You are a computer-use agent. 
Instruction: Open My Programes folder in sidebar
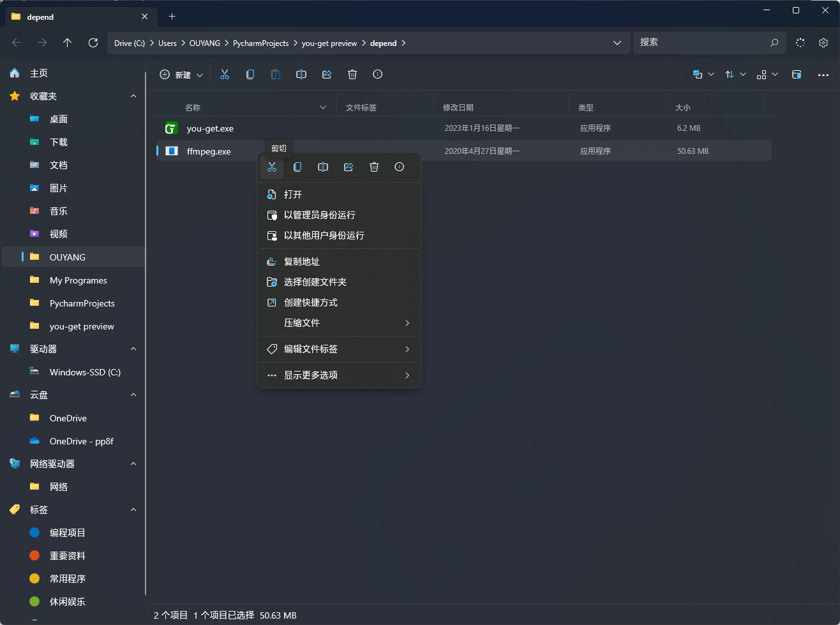tap(74, 280)
